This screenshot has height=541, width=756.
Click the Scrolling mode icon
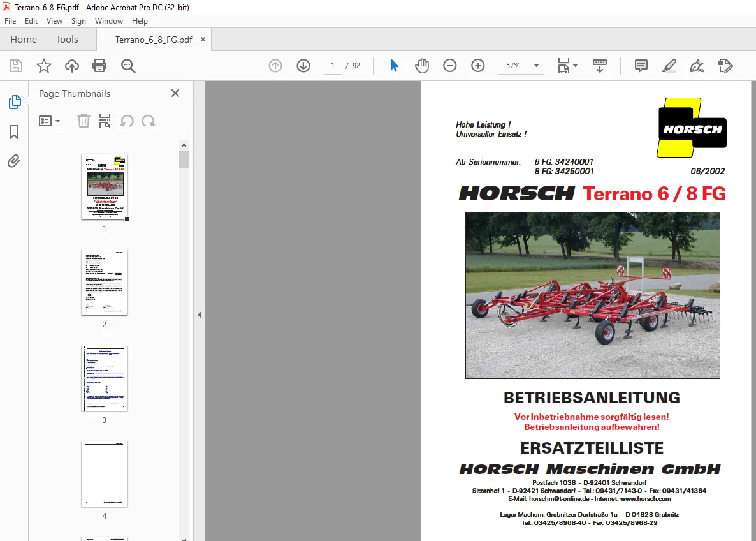600,66
